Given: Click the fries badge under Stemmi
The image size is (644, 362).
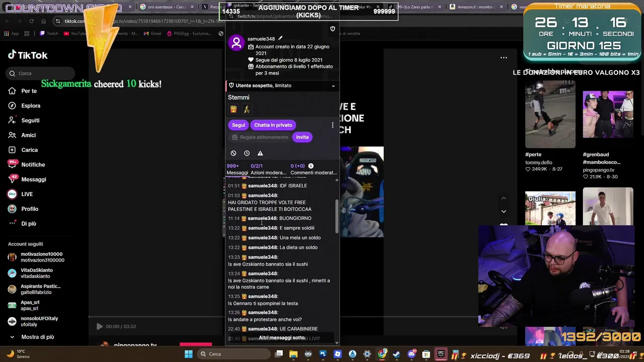Looking at the screenshot, I should pyautogui.click(x=233, y=109).
